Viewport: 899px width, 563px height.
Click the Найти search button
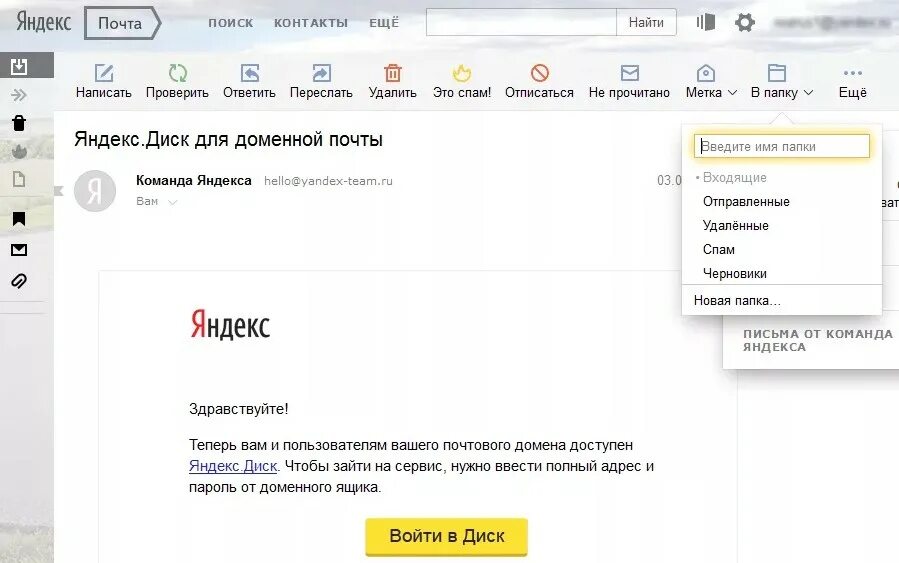(646, 22)
